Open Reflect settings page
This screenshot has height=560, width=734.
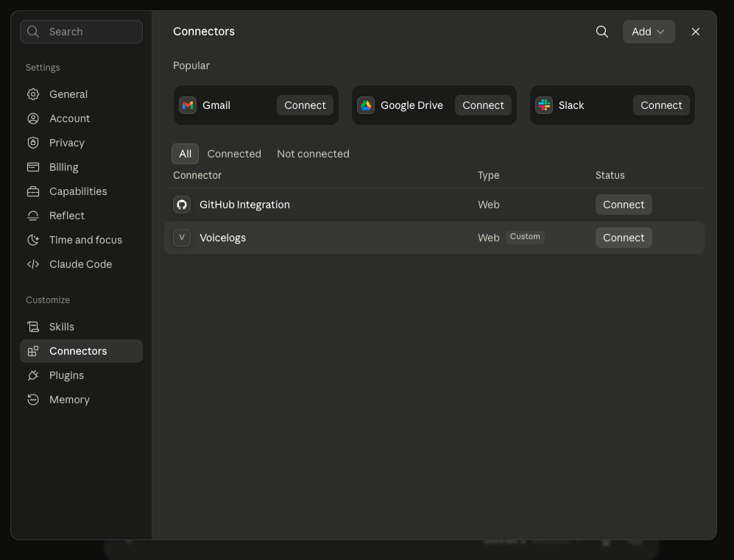(82, 216)
